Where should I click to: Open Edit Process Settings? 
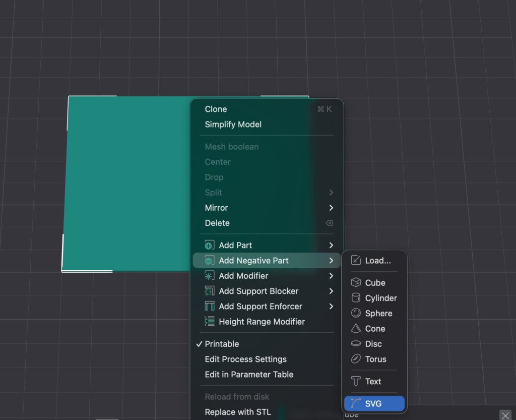pos(245,359)
